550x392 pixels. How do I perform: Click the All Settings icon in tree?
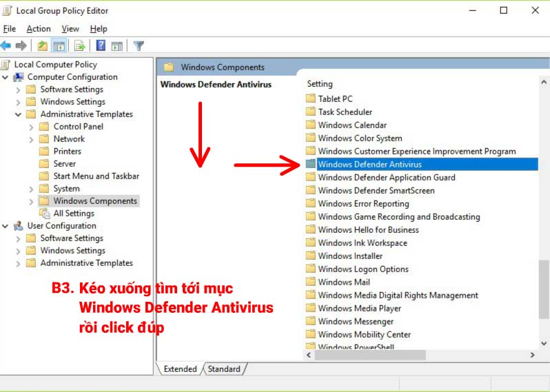click(x=45, y=213)
